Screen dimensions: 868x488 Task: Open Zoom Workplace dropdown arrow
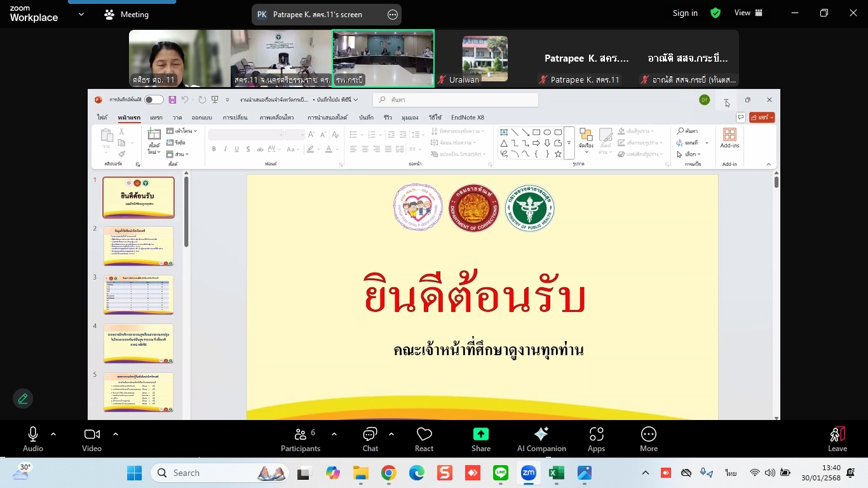point(81,14)
